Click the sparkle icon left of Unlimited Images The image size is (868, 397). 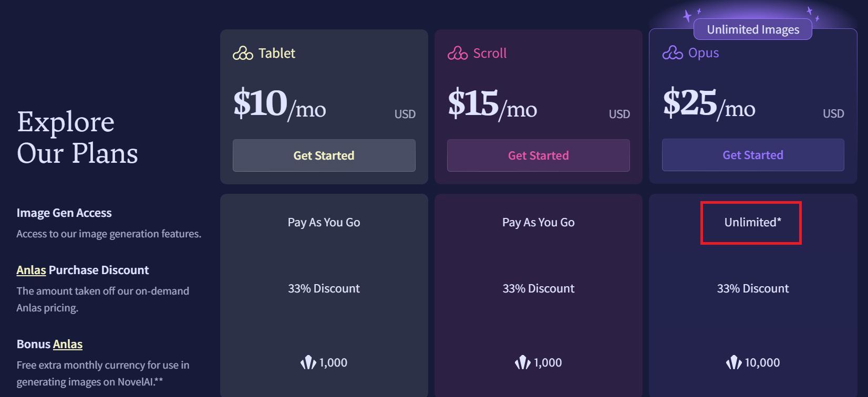coord(689,15)
